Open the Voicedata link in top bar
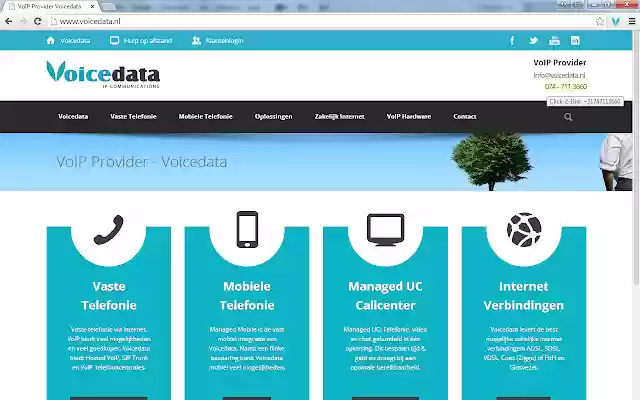Screen dimensions: 640x400 tap(75, 40)
